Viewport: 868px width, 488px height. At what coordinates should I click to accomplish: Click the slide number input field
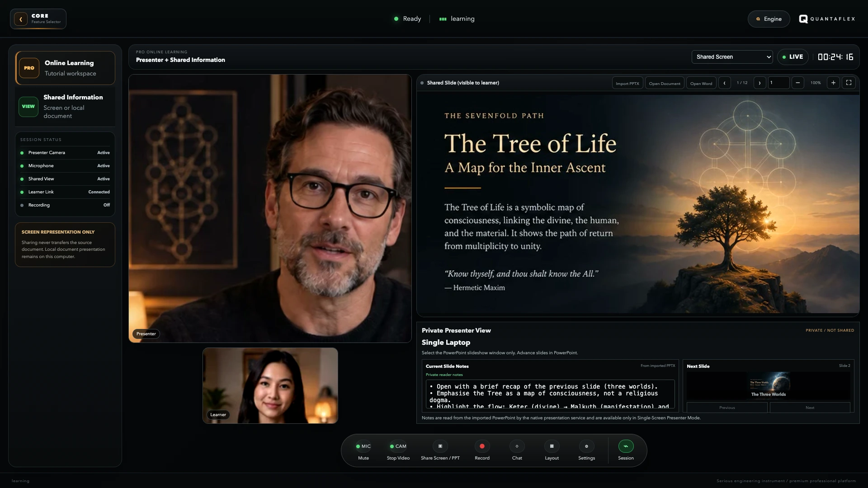pyautogui.click(x=778, y=83)
